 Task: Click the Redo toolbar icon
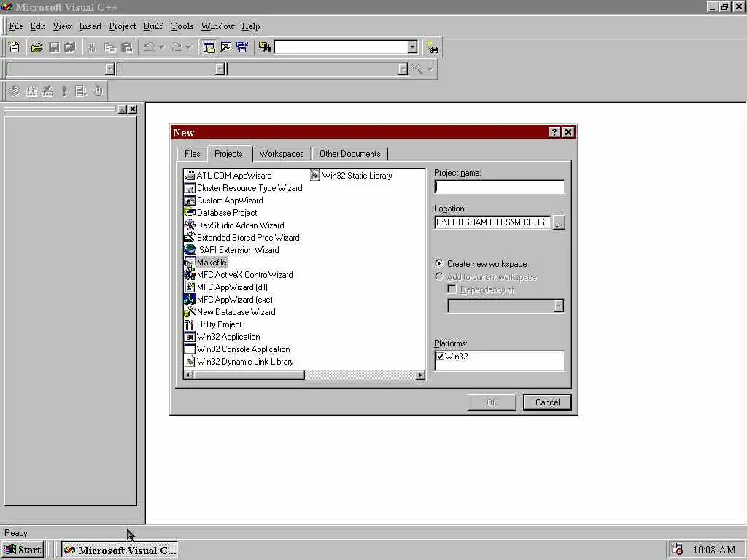[x=177, y=47]
